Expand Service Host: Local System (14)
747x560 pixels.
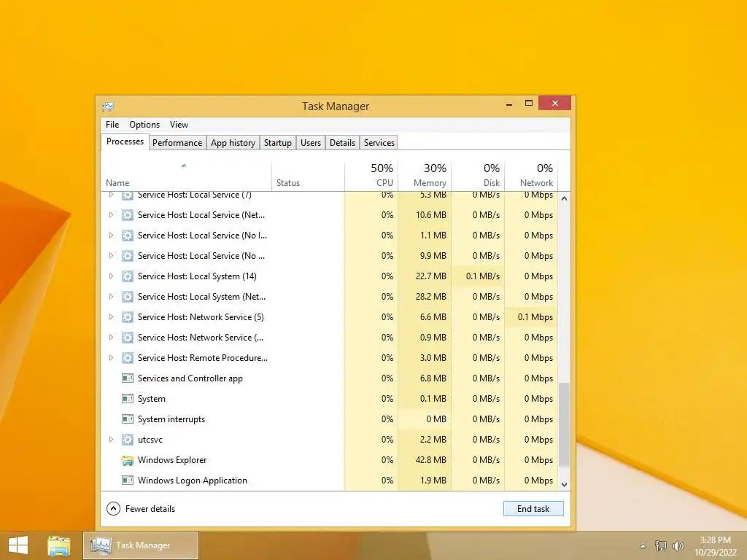coord(111,276)
